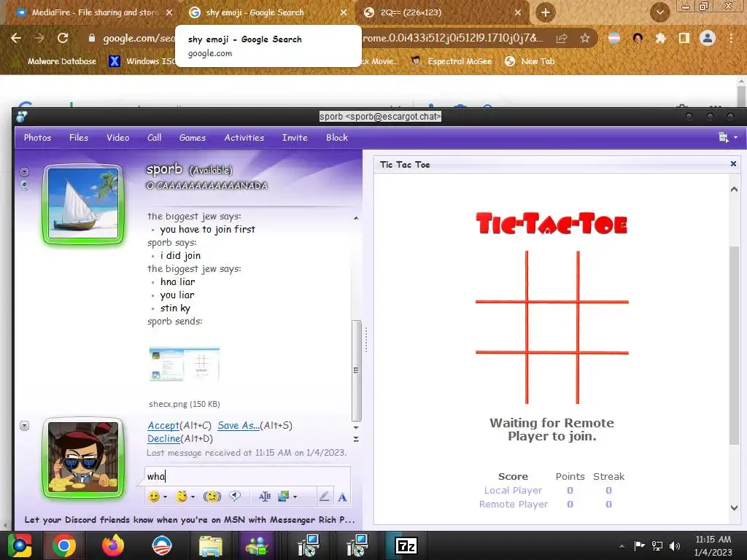
Task: Expand the background picker dropdown arrow
Action: point(295,497)
